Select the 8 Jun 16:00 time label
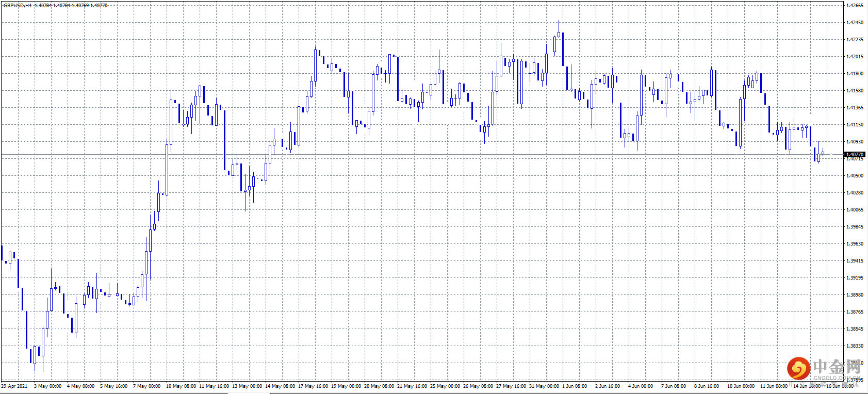This screenshot has width=868, height=394. click(x=707, y=386)
